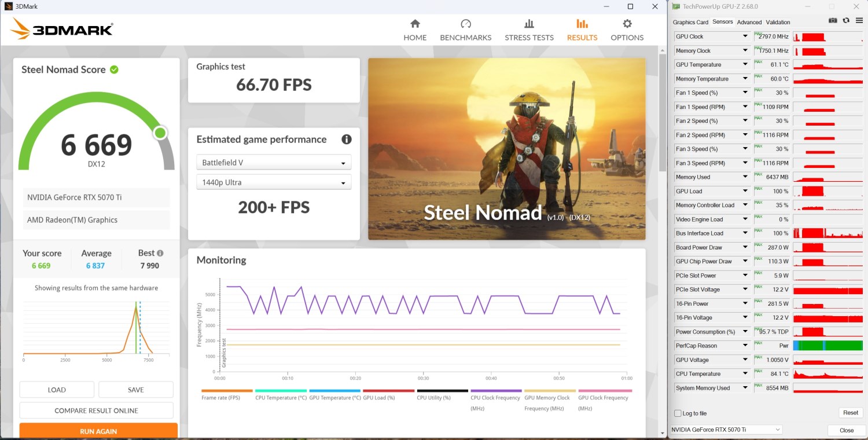This screenshot has height=440, width=868.
Task: Take a screenshot with GPU-Z camera icon
Action: tap(833, 21)
